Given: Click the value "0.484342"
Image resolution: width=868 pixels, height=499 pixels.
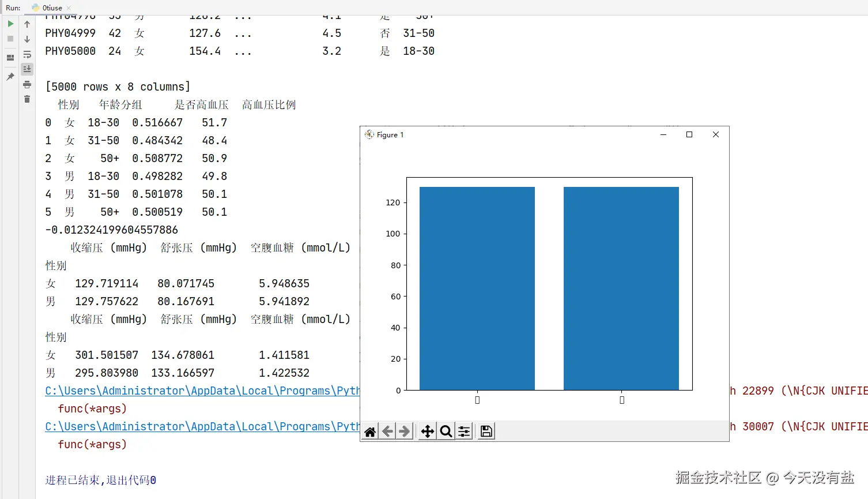Looking at the screenshot, I should [x=157, y=140].
